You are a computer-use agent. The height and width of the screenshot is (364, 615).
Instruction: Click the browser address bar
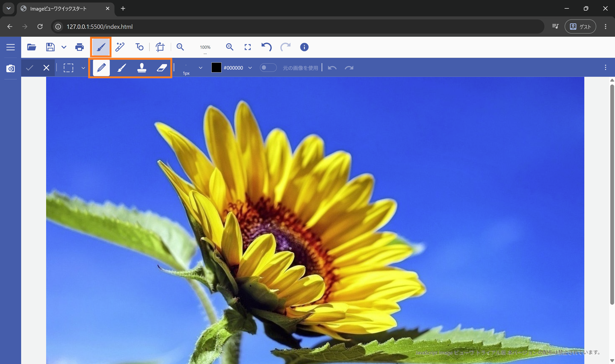coord(297,27)
